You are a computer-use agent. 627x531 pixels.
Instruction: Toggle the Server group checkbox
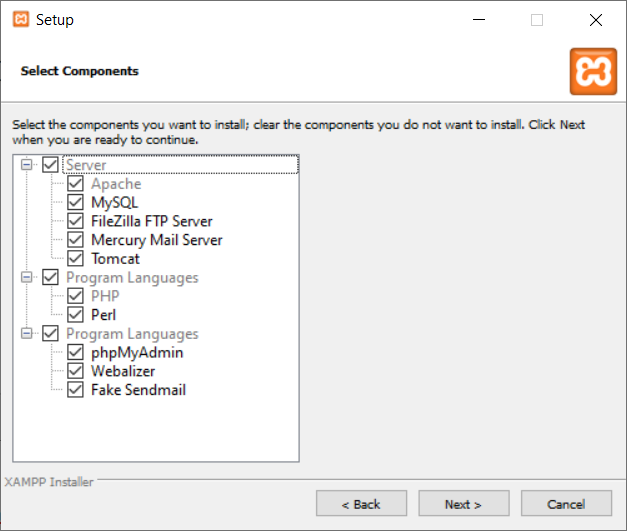(50, 165)
